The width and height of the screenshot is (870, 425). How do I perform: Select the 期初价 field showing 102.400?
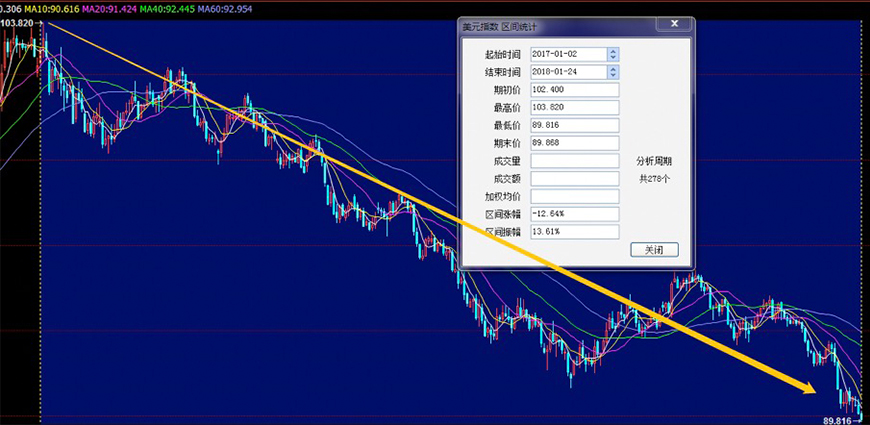574,90
